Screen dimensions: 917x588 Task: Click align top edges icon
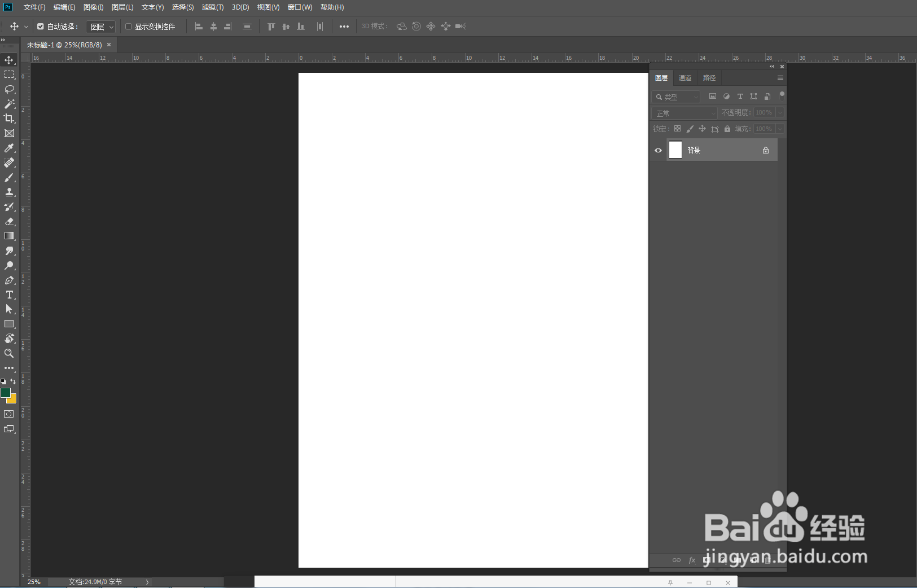pos(271,27)
